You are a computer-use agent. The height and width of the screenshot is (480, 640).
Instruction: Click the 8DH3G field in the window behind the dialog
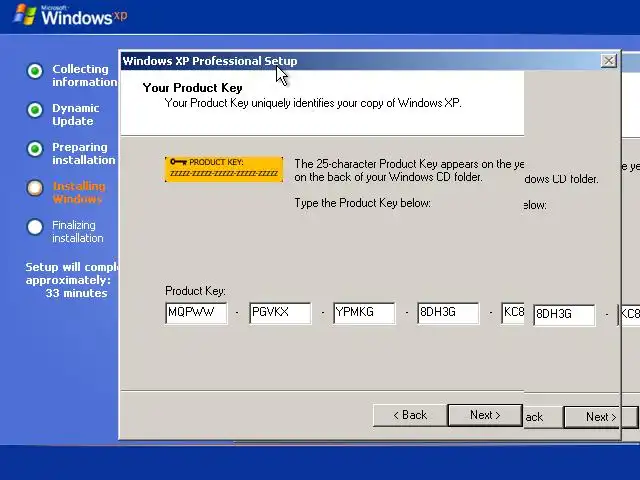[x=564, y=315]
